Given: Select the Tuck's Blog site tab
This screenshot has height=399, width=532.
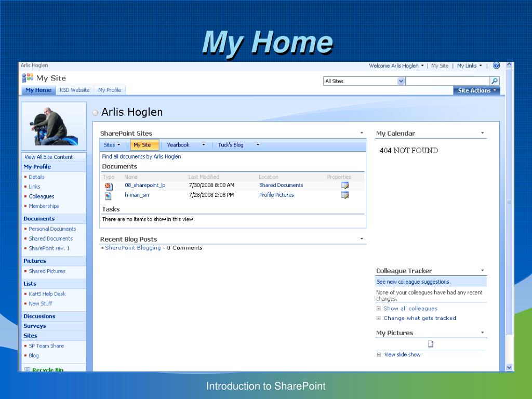Looking at the screenshot, I should [231, 145].
